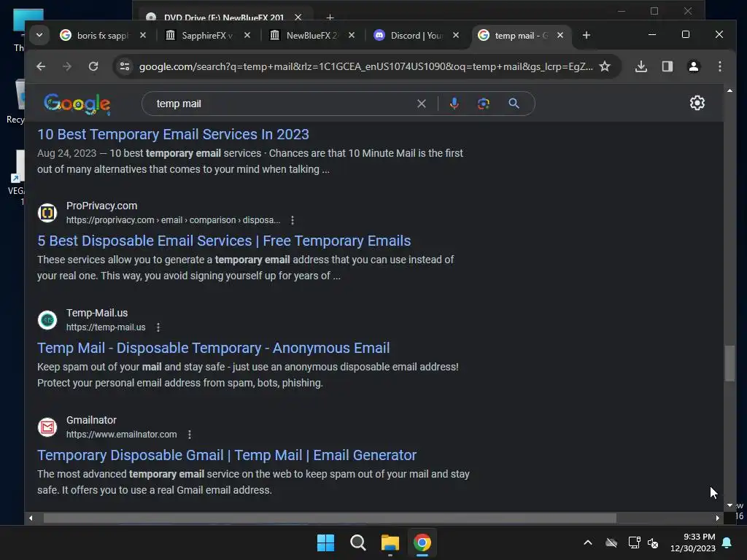The height and width of the screenshot is (560, 747).
Task: Close the boris fx sapphire tab
Action: pos(143,35)
